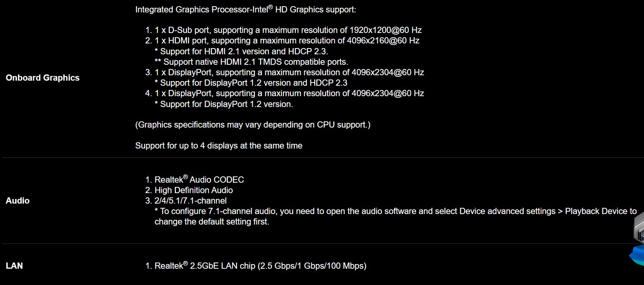Click the D-Sub port specification line
Viewport: 644px width, 285px height.
click(x=288, y=30)
